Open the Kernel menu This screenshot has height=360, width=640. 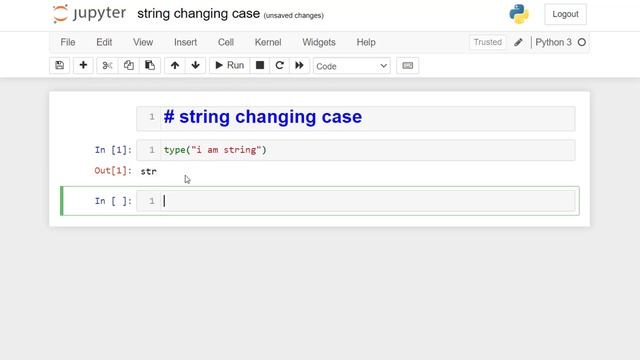pos(268,42)
